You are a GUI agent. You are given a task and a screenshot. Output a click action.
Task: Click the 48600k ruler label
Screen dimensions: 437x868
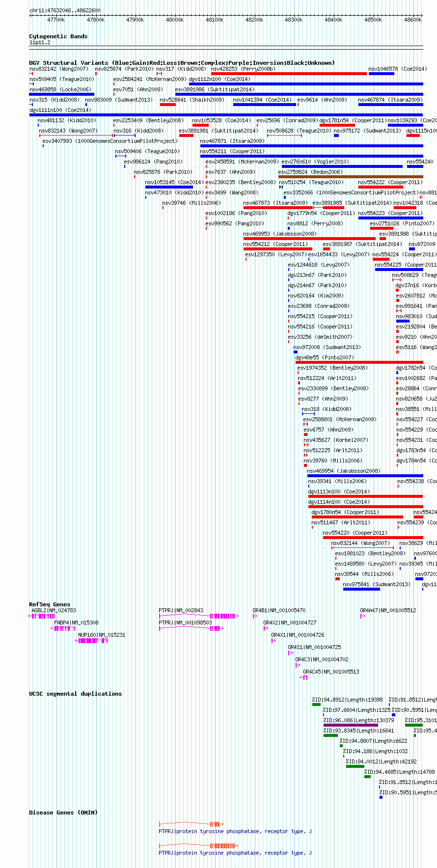coord(413,20)
